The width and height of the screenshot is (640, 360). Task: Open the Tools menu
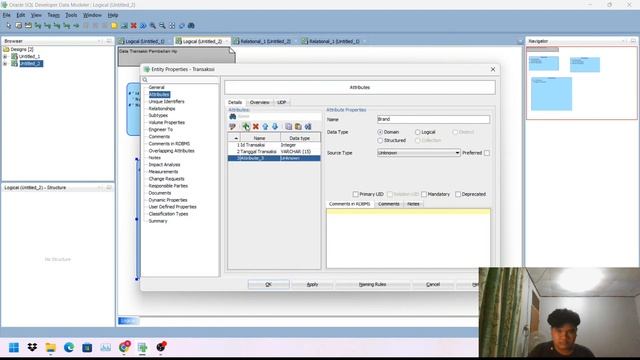click(x=71, y=15)
